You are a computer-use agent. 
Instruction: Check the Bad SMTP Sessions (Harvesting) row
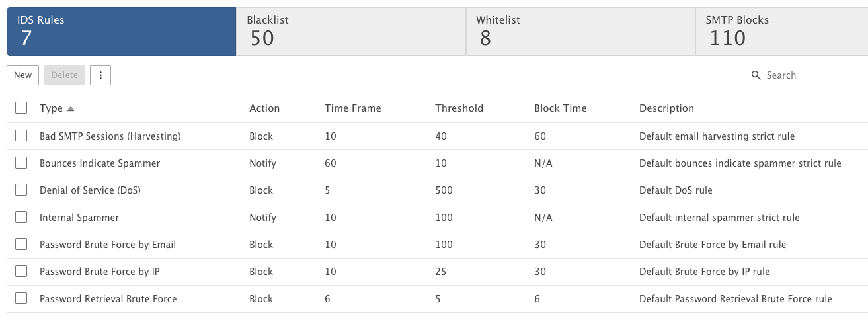[21, 136]
